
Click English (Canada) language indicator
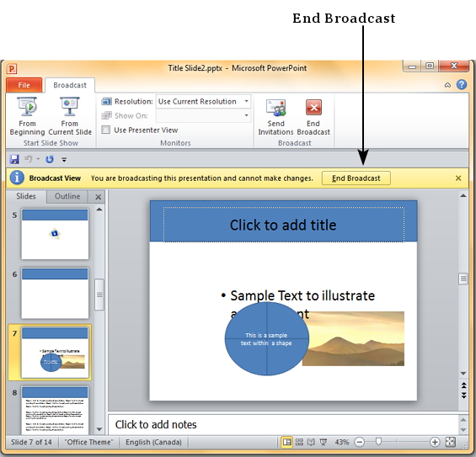point(153,442)
